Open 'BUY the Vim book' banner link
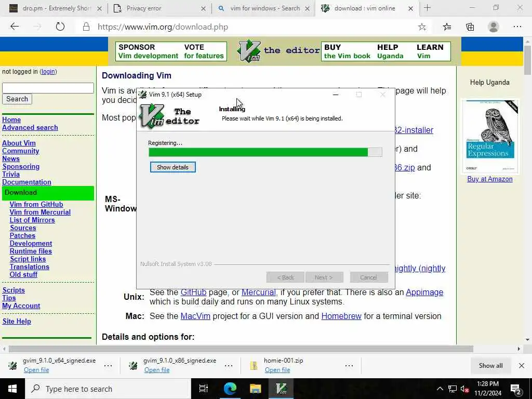This screenshot has height=399, width=532. (347, 51)
